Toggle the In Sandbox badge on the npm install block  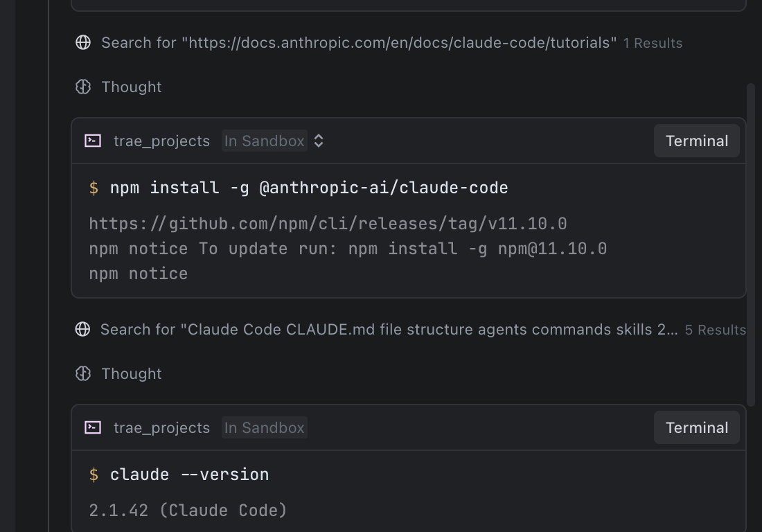coord(264,140)
